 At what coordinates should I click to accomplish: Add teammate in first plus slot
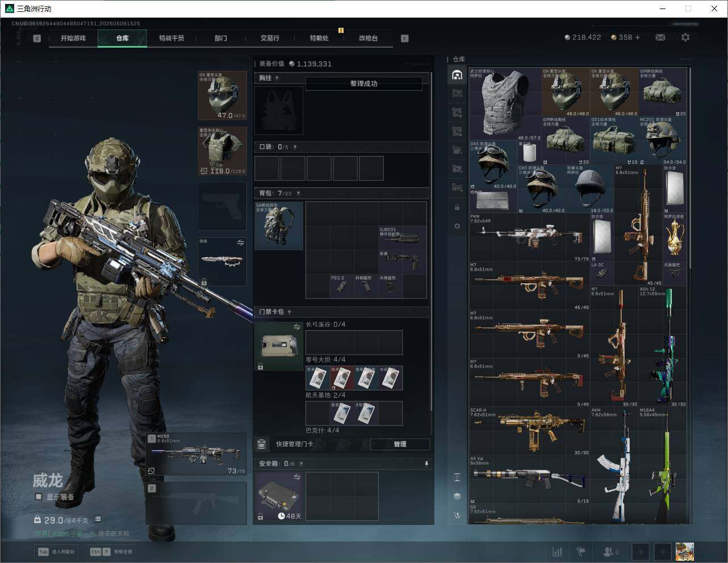[641, 551]
